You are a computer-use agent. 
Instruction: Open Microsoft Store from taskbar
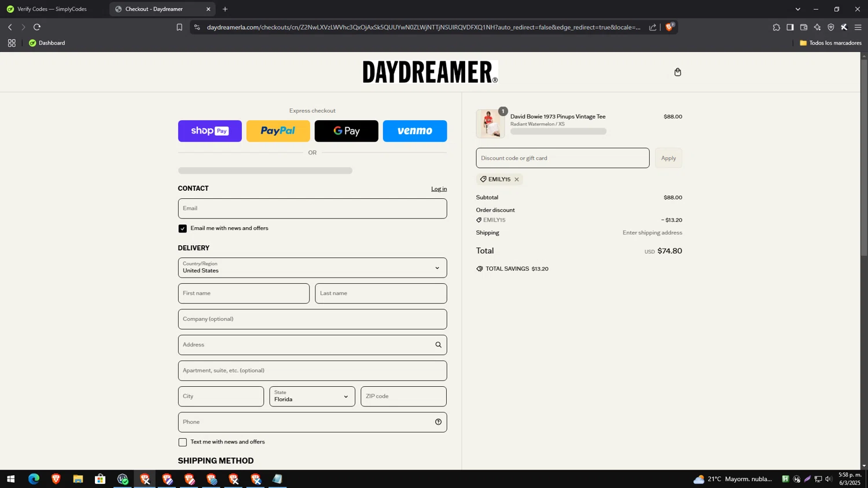click(x=100, y=479)
